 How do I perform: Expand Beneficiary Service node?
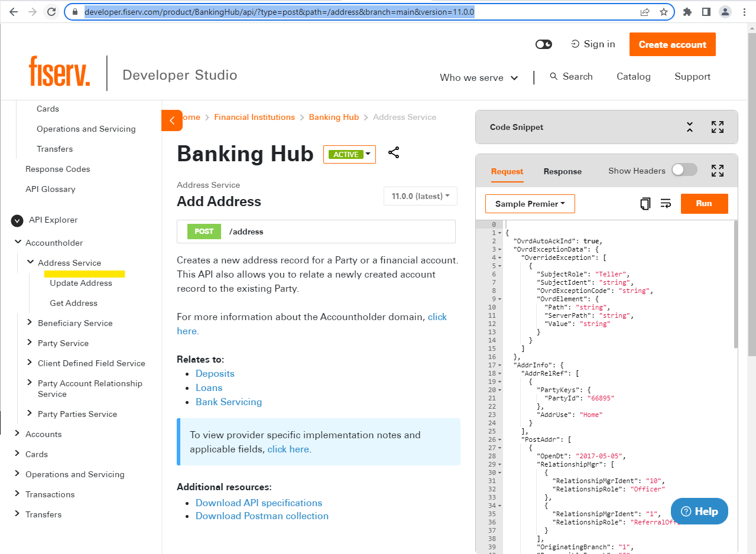click(x=30, y=322)
